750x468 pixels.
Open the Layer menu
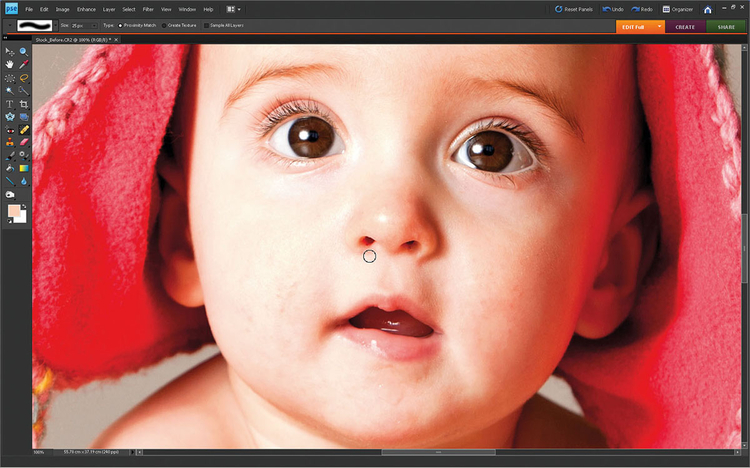click(109, 10)
